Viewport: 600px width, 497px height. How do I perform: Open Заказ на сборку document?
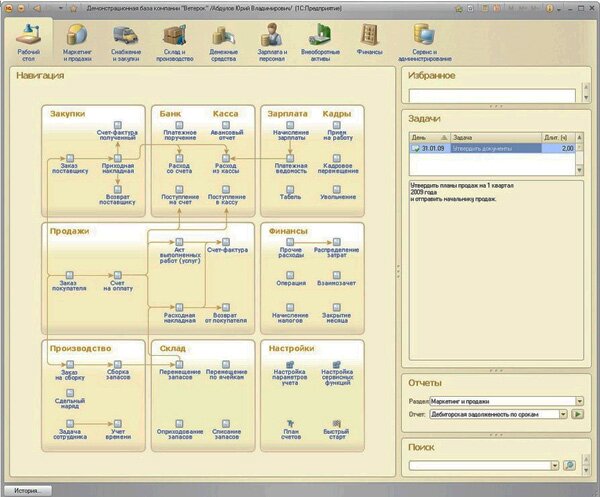click(70, 370)
